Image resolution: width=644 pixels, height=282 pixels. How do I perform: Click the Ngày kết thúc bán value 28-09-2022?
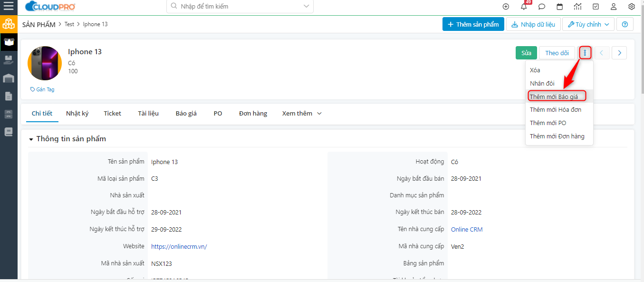[466, 212]
